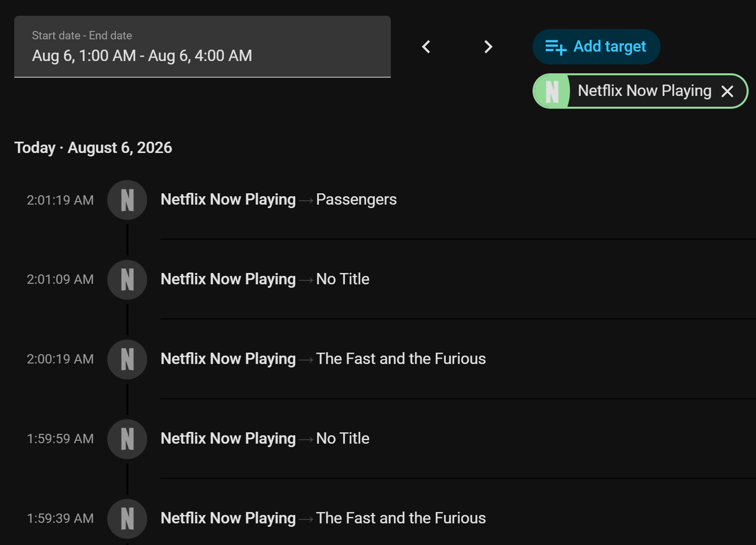The image size is (756, 545).
Task: Click the 1:59:59 AM timestamp
Action: [60, 439]
